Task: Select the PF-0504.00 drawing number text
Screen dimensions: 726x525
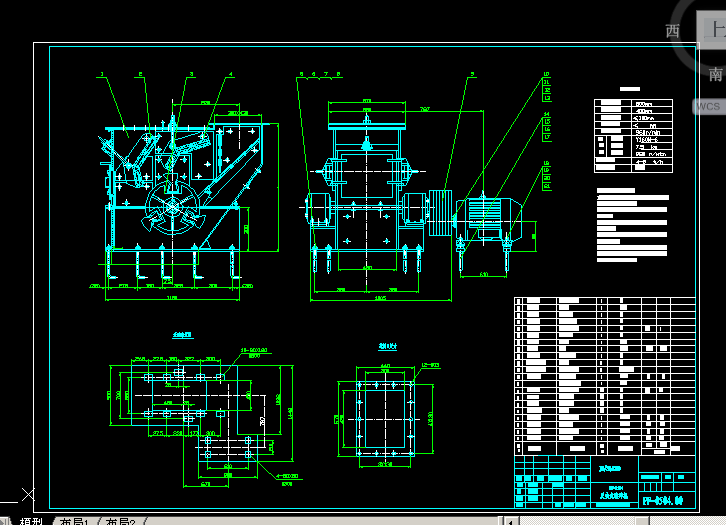Action: [663, 500]
